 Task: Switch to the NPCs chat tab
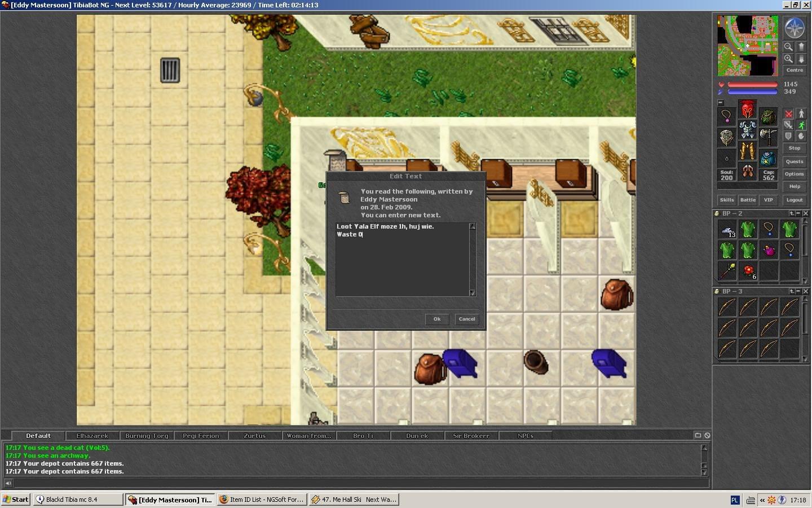(x=526, y=436)
